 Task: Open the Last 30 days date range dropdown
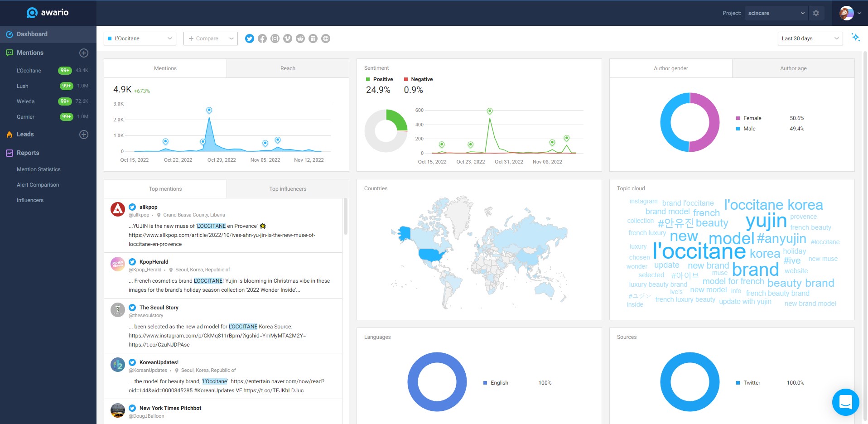(x=810, y=39)
